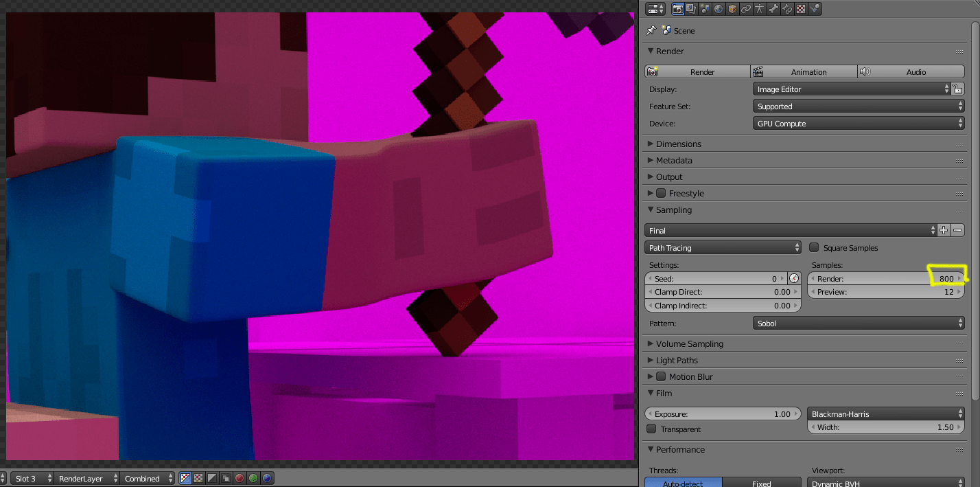Viewport: 980px width, 487px height.
Task: Pin the current properties context
Action: click(x=650, y=31)
